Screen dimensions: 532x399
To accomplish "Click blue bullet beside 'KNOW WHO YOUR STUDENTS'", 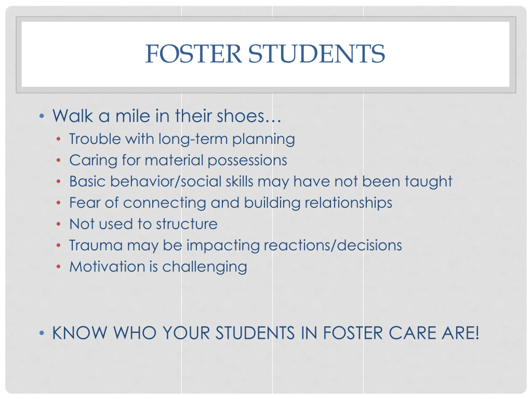I will click(42, 333).
